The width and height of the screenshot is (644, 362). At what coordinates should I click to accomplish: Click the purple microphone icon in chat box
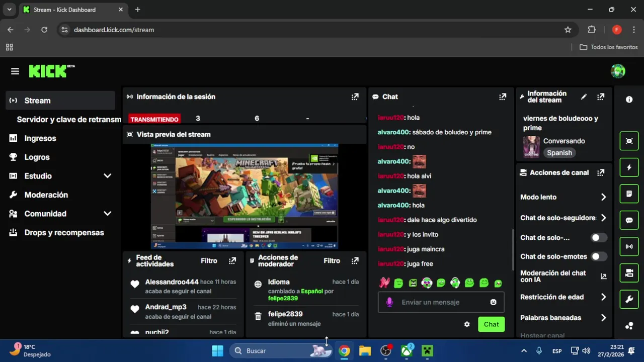click(389, 302)
